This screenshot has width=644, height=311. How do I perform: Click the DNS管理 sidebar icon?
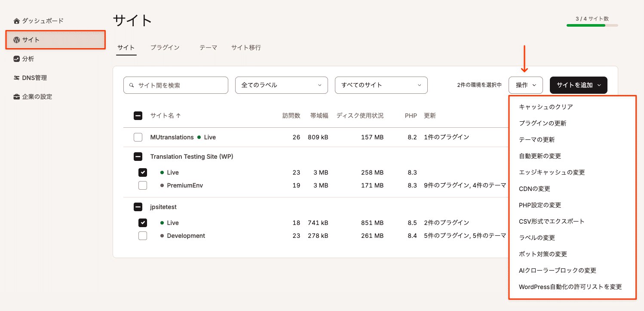(x=16, y=78)
